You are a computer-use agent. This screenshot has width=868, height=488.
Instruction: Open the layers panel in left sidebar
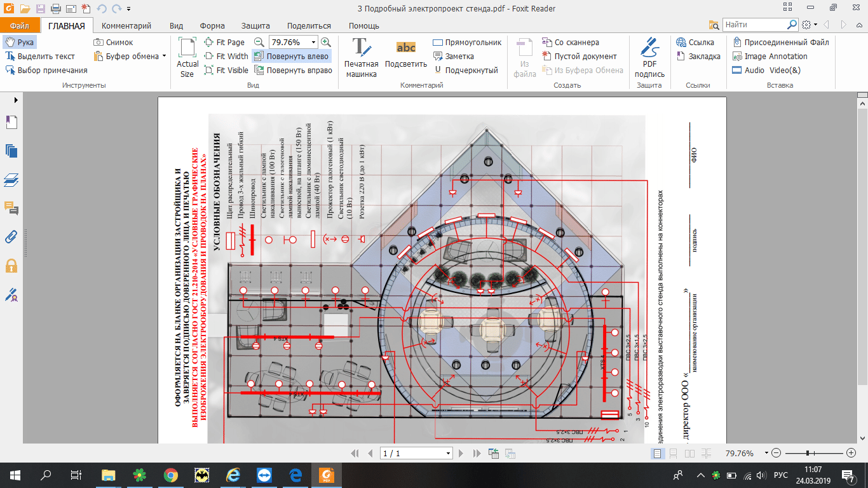[11, 180]
